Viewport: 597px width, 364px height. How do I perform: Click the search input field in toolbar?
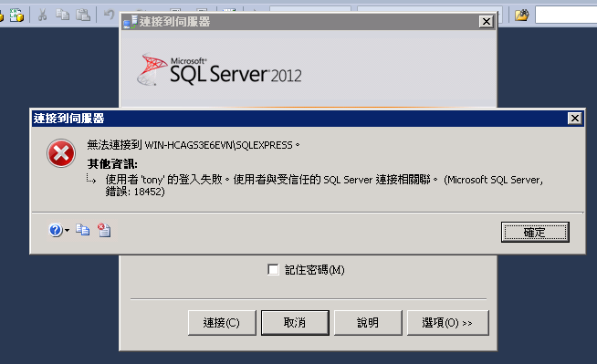[566, 15]
